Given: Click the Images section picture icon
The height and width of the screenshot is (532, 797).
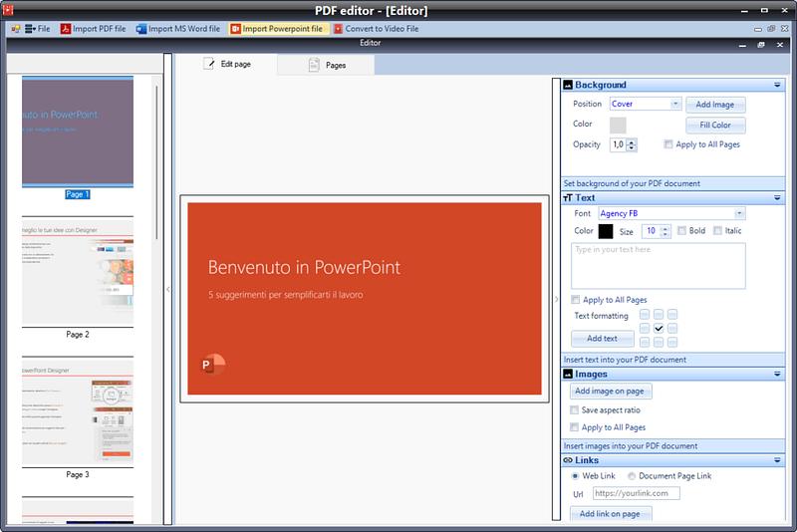Looking at the screenshot, I should click(568, 374).
